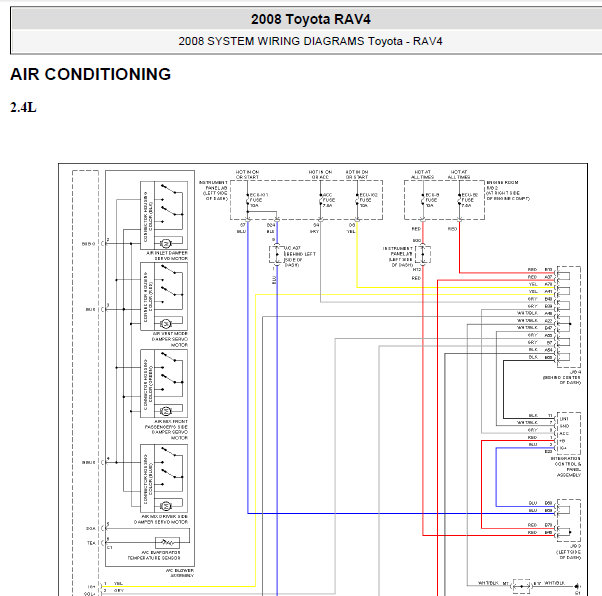The image size is (602, 596).
Task: Click "HOT IN ON OR START" above ECU-IG1 fuse
Action: 247,174
